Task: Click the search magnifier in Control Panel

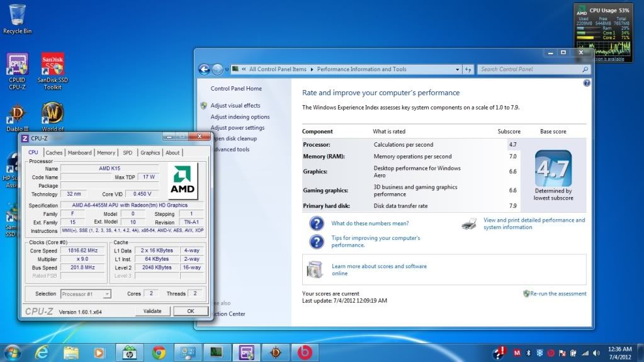Action: coord(585,69)
